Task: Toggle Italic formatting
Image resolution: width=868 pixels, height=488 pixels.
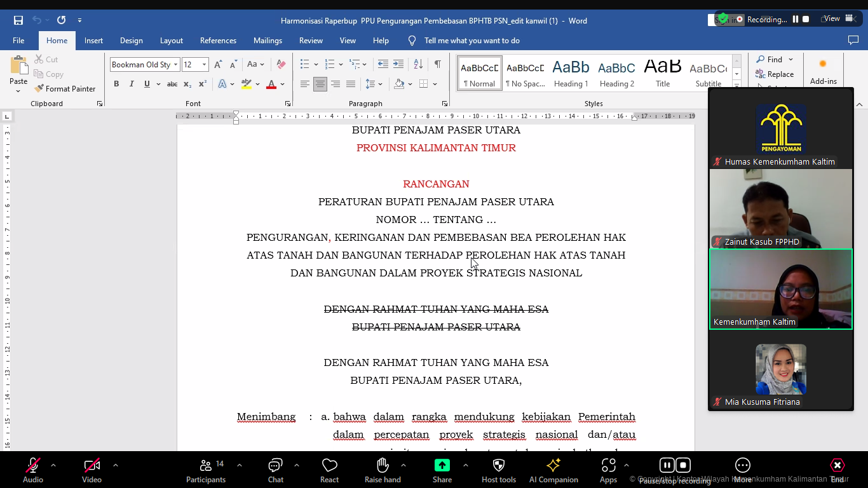Action: pos(132,84)
